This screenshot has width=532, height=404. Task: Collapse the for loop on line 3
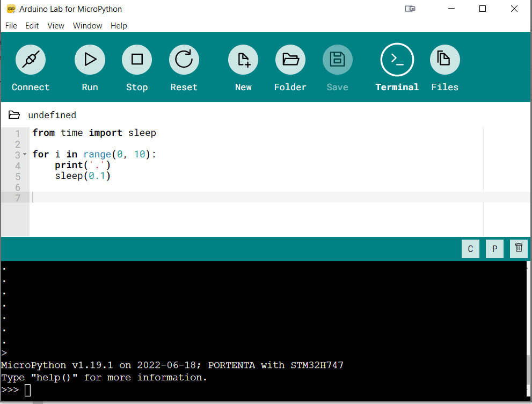pyautogui.click(x=24, y=154)
